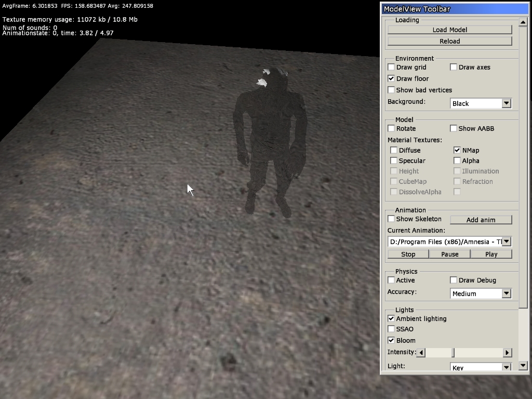Image resolution: width=532 pixels, height=399 pixels.
Task: Toggle Show bad vertices checkbox
Action: point(391,90)
